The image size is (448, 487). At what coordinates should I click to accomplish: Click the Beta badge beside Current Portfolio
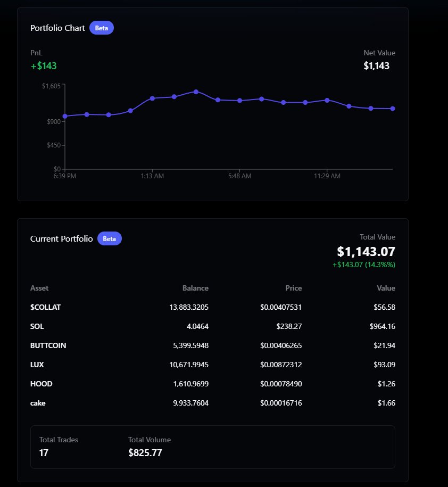pyautogui.click(x=109, y=238)
